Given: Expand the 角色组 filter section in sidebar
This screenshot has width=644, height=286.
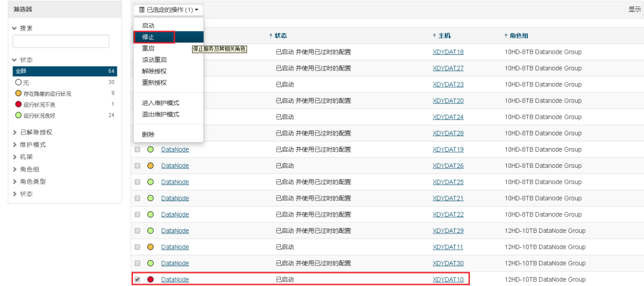Looking at the screenshot, I should [x=26, y=169].
